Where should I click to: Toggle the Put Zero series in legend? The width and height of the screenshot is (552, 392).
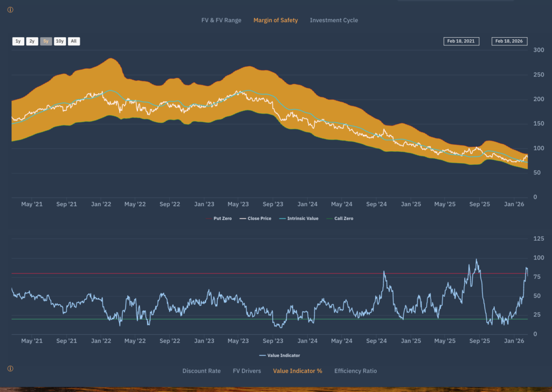point(219,219)
